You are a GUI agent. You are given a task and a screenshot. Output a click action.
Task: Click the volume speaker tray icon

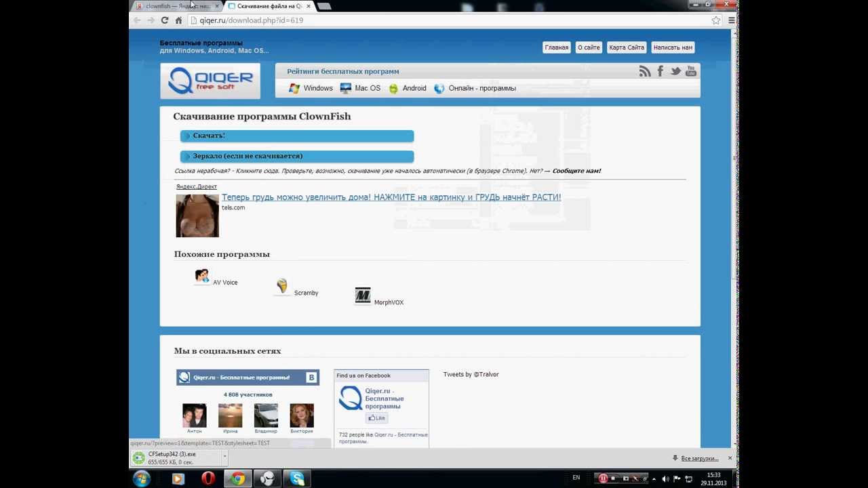click(x=665, y=479)
